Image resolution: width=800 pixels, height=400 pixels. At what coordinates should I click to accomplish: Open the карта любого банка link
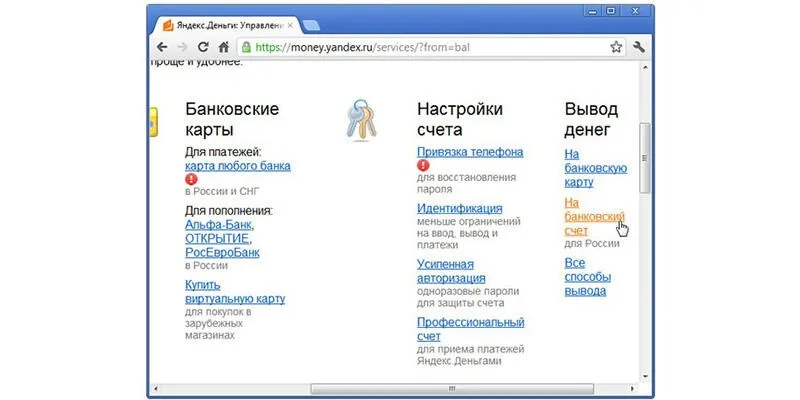238,166
